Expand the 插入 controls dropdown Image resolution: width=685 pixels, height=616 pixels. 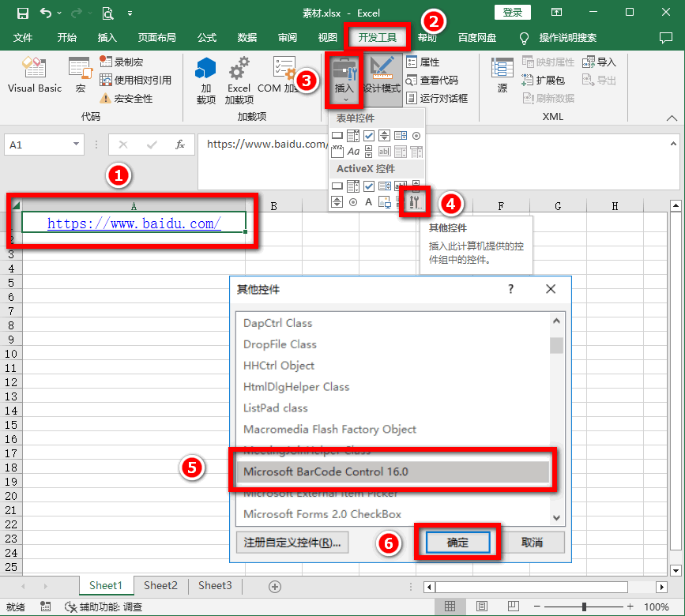point(344,81)
